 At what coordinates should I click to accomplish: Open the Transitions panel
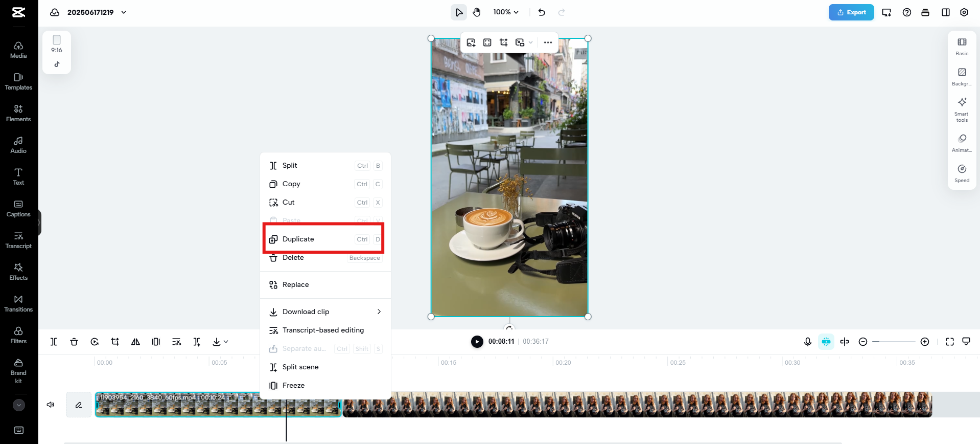pyautogui.click(x=18, y=303)
